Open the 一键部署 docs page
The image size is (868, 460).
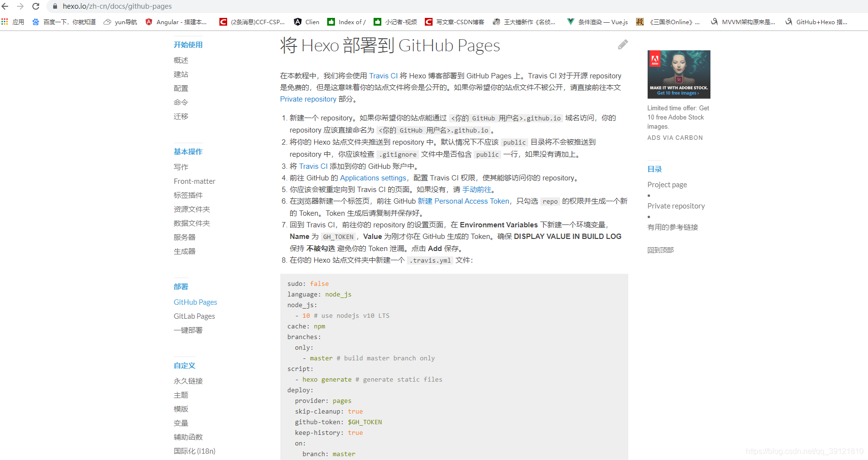(188, 330)
